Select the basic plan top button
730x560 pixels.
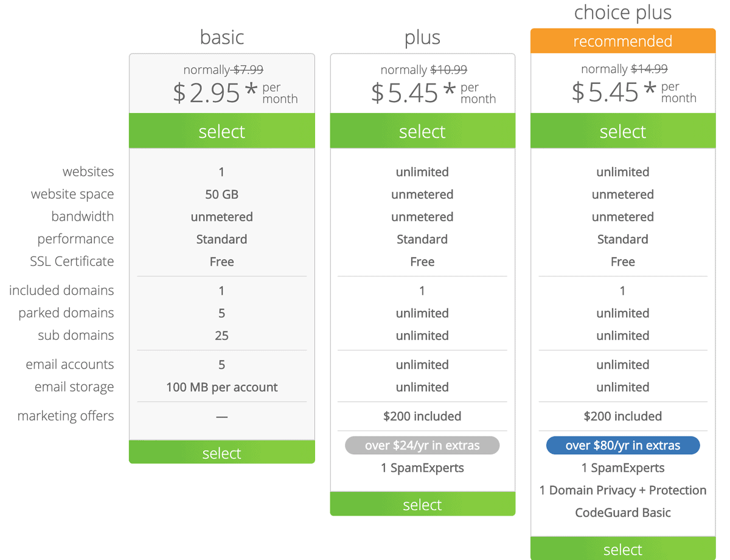[222, 131]
